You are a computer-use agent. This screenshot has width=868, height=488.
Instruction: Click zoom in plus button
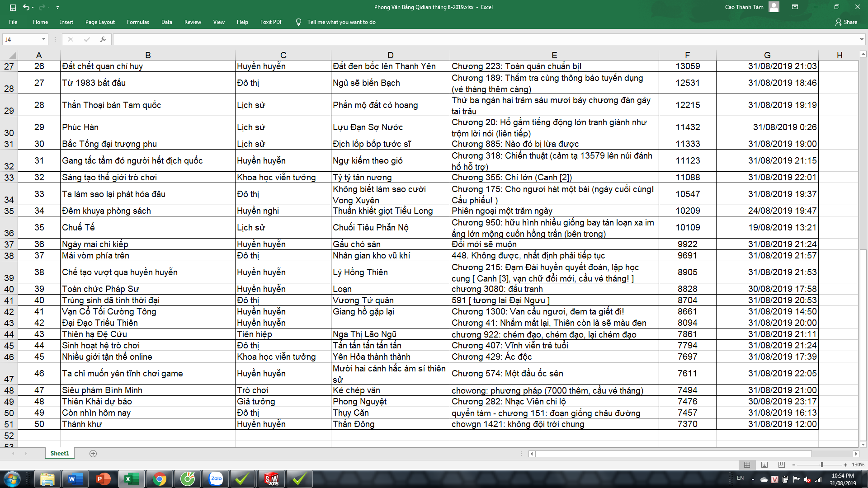click(x=845, y=465)
